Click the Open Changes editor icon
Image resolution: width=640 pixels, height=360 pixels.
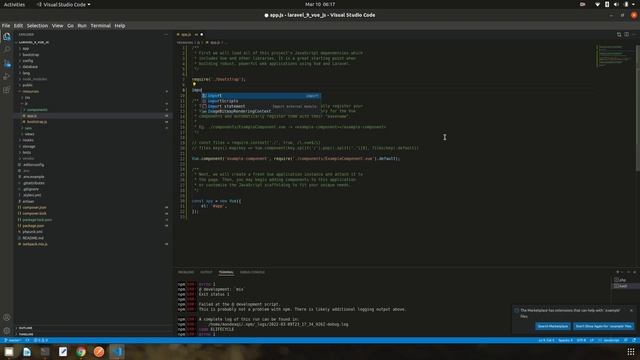[x=619, y=35]
